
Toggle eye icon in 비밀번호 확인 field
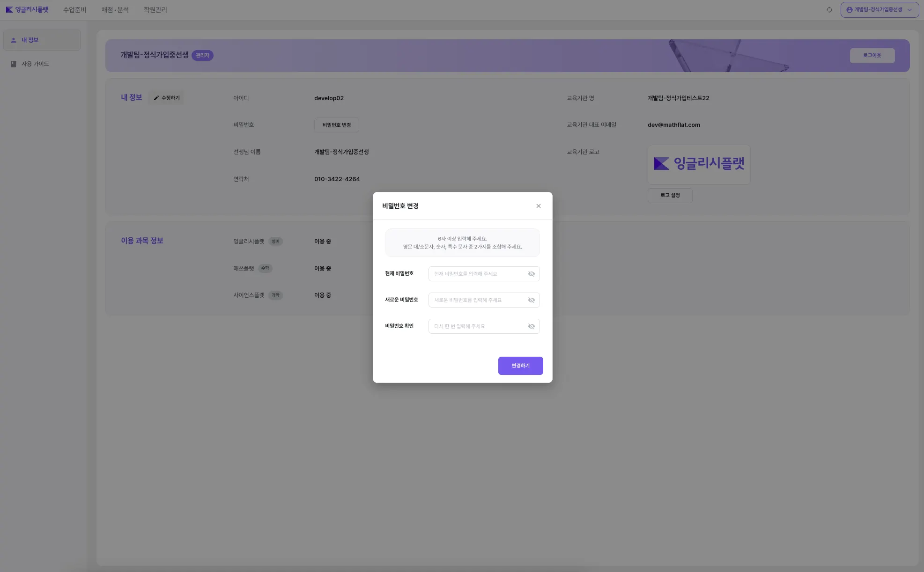(x=532, y=327)
